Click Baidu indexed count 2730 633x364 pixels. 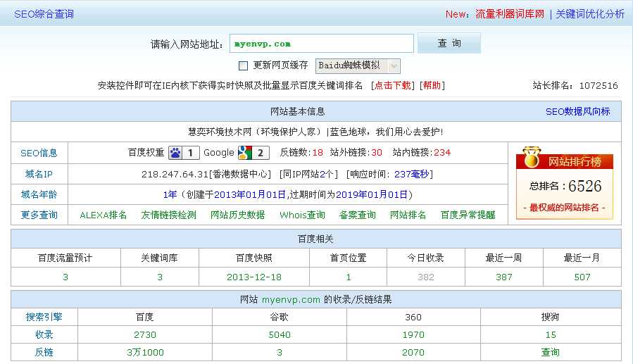pos(145,335)
